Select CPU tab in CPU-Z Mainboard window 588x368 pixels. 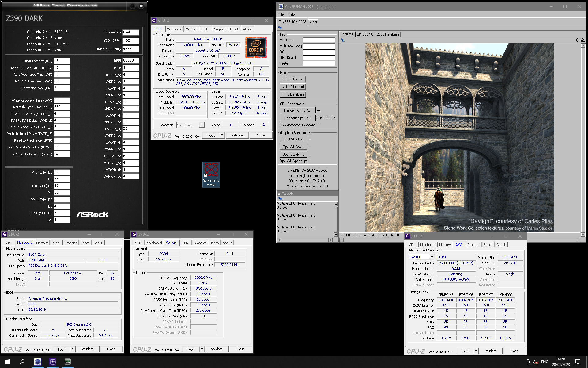point(9,243)
